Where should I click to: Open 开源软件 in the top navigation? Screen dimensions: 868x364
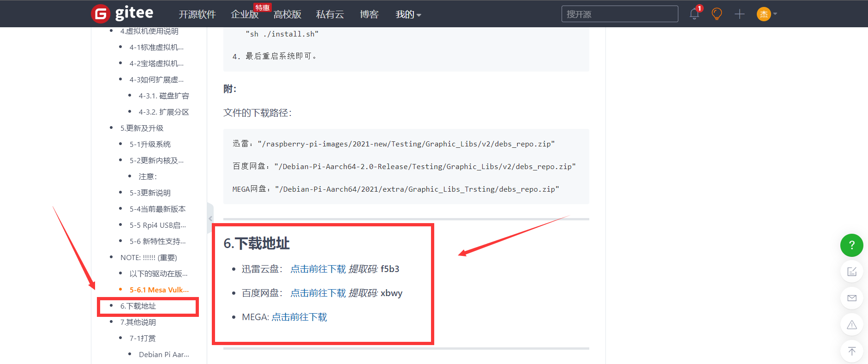198,14
